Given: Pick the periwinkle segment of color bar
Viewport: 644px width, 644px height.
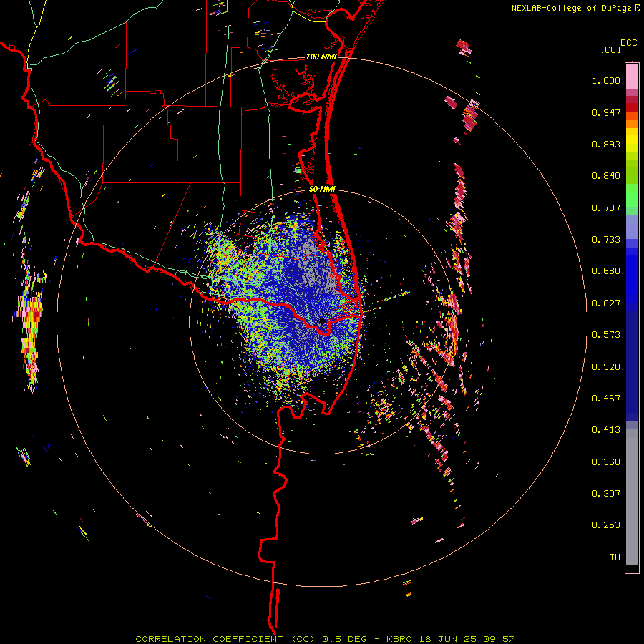Looking at the screenshot, I should pyautogui.click(x=632, y=227).
